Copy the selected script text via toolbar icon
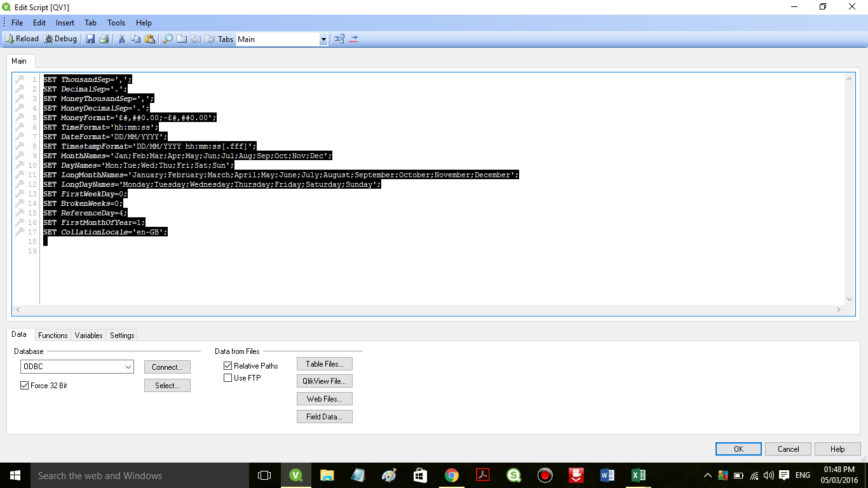Viewport: 868px width, 488px height. coord(136,39)
